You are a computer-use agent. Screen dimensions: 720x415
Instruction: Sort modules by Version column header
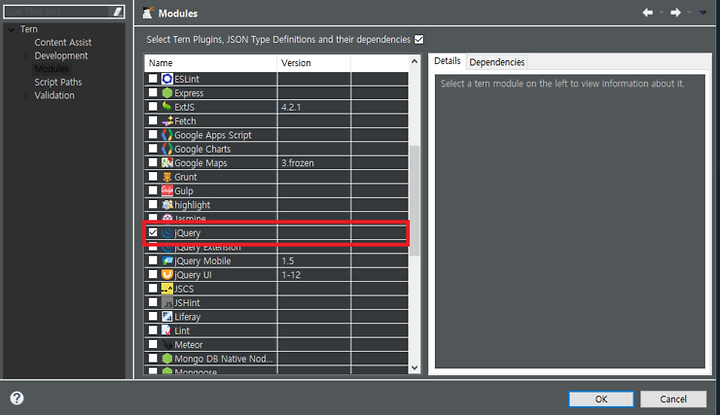[314, 63]
